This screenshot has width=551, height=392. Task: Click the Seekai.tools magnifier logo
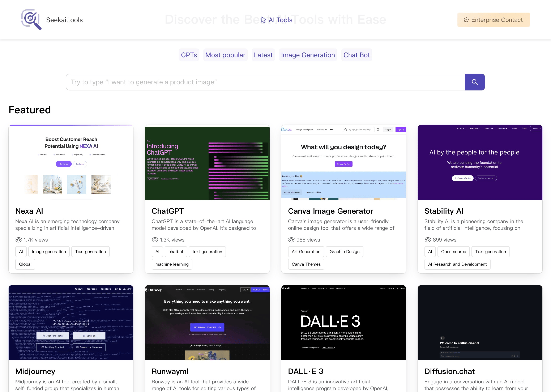pos(31,20)
